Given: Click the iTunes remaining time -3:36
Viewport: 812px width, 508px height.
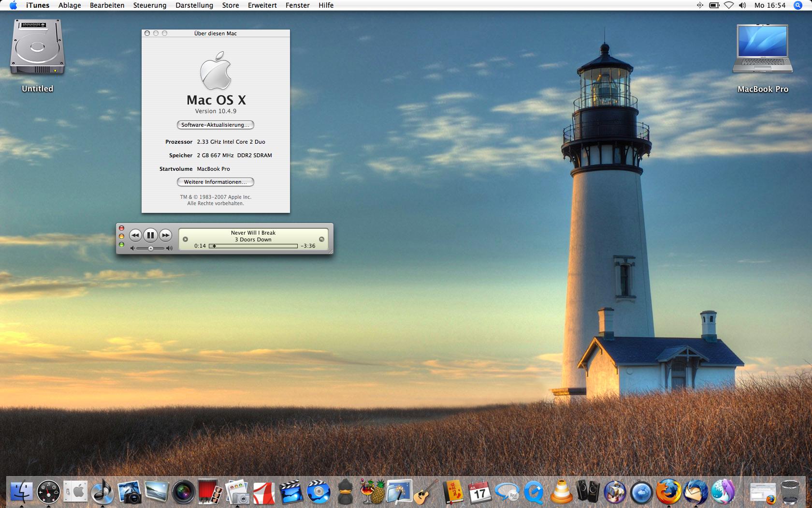Looking at the screenshot, I should pyautogui.click(x=308, y=246).
